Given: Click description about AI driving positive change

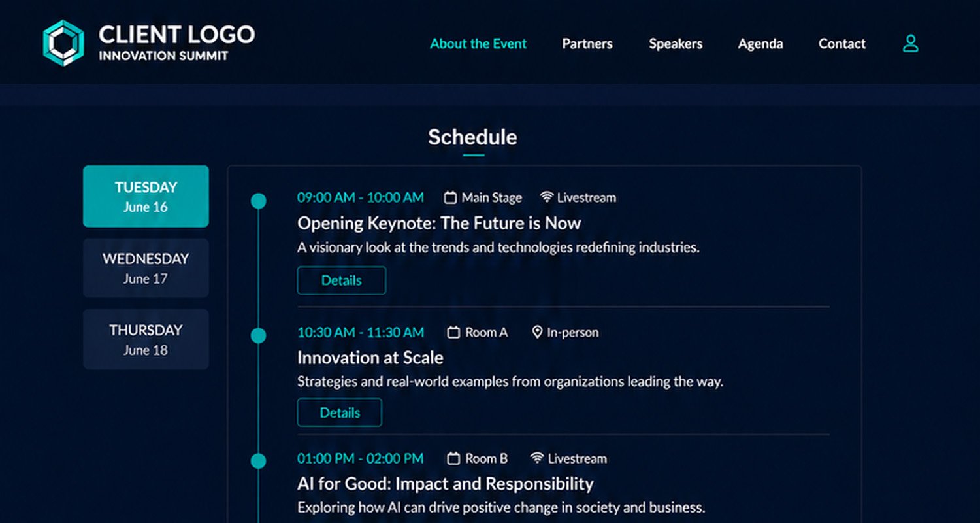Looking at the screenshot, I should click(x=501, y=507).
